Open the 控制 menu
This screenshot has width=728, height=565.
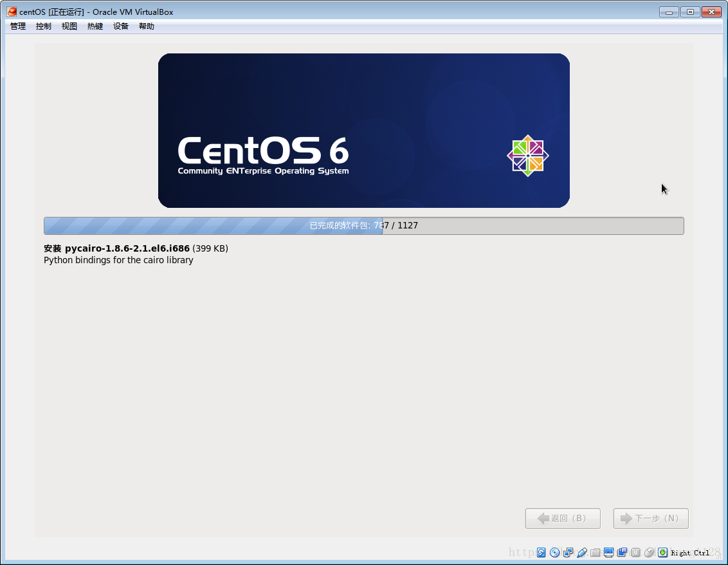point(44,26)
